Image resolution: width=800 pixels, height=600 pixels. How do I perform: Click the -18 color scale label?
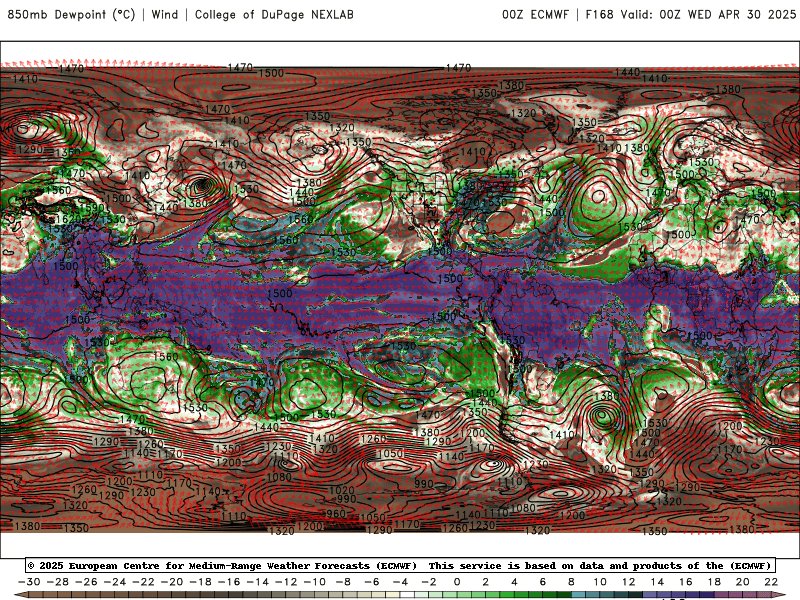click(201, 582)
